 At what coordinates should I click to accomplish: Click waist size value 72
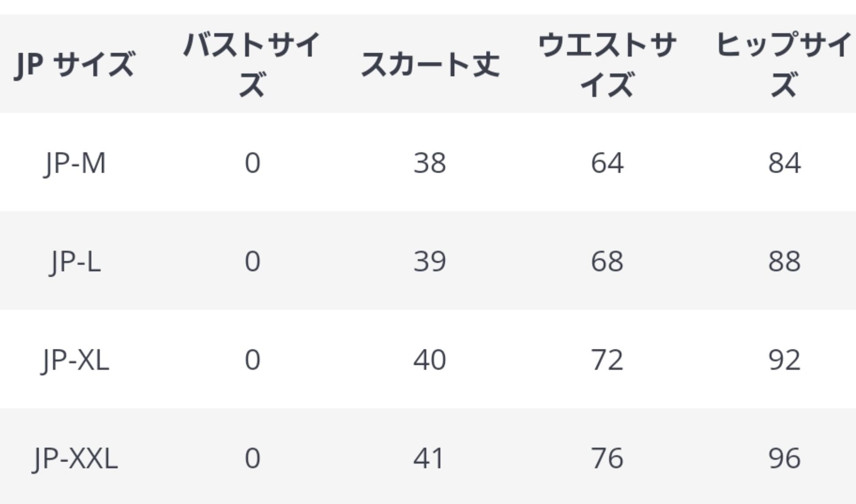pos(607,360)
